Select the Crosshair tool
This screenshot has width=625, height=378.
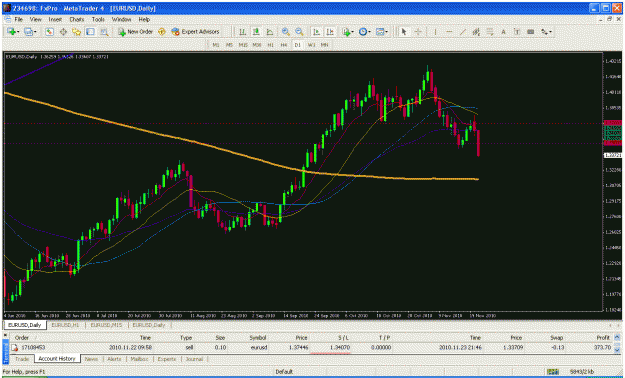418,32
